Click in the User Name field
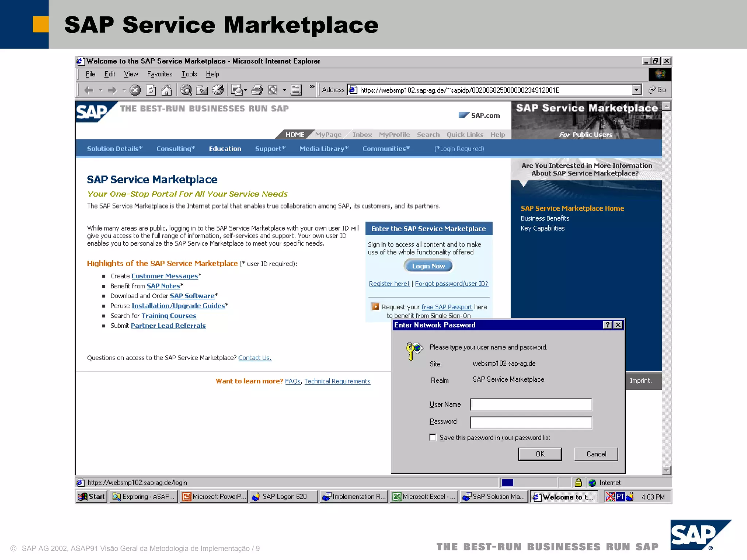This screenshot has height=560, width=747. 531,404
